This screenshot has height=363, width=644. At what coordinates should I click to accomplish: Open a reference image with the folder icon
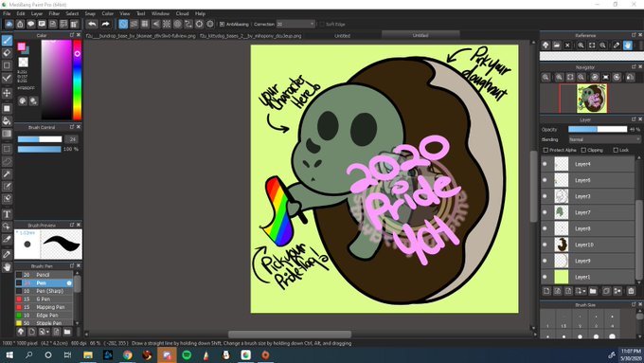pos(557,45)
